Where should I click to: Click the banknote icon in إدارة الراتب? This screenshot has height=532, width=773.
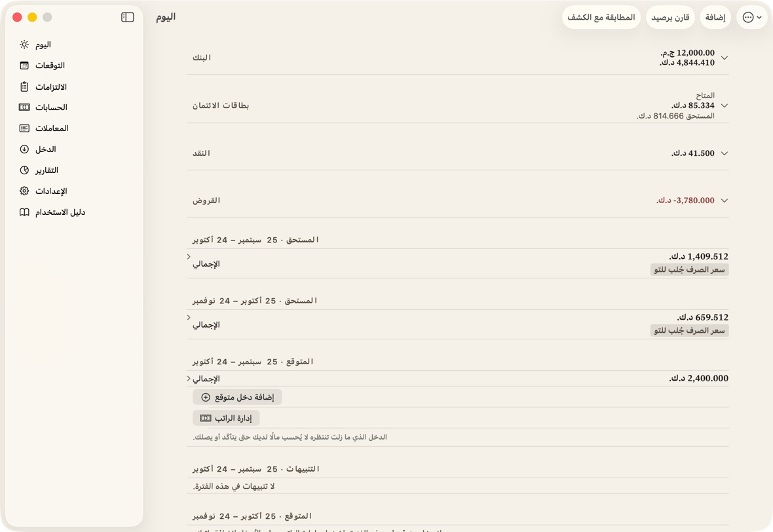point(206,418)
